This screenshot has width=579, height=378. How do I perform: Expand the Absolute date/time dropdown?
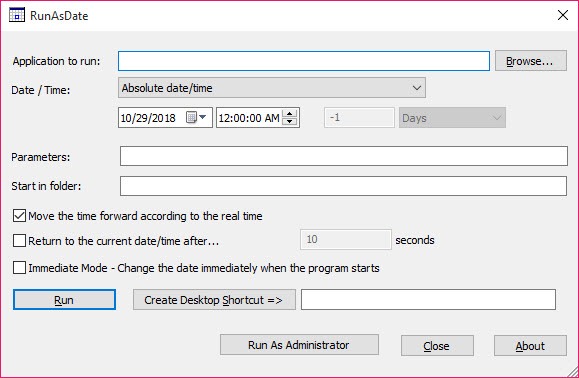272,88
